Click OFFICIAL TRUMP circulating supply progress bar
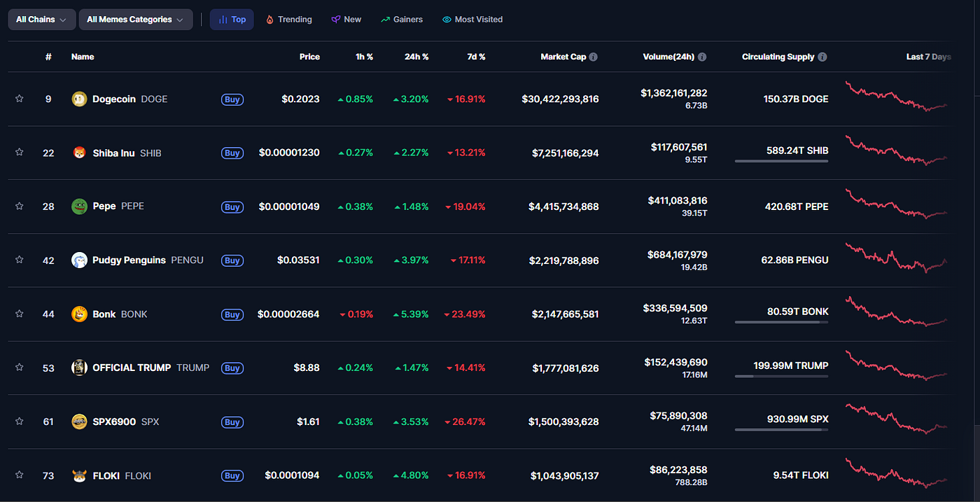980x502 pixels. (x=781, y=376)
